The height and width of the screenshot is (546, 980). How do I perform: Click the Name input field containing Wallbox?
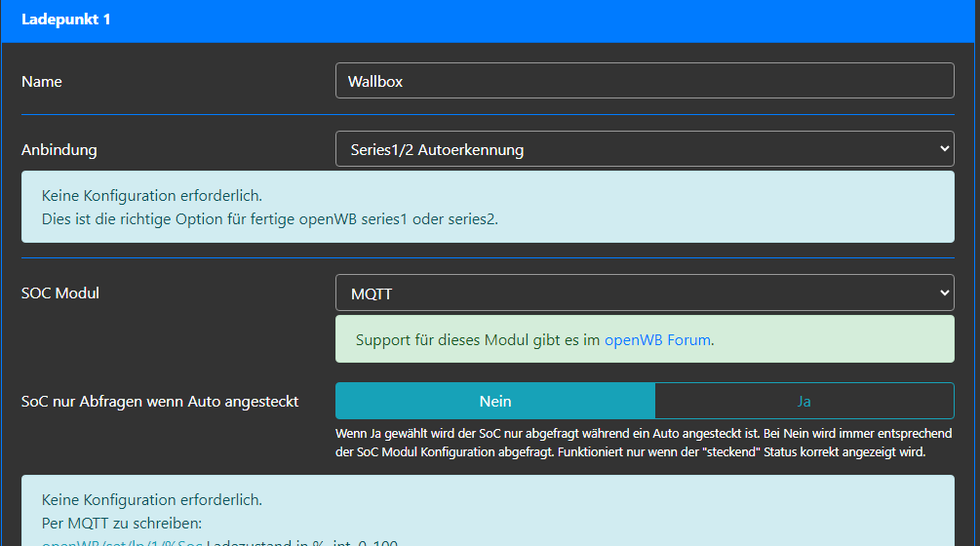click(644, 81)
